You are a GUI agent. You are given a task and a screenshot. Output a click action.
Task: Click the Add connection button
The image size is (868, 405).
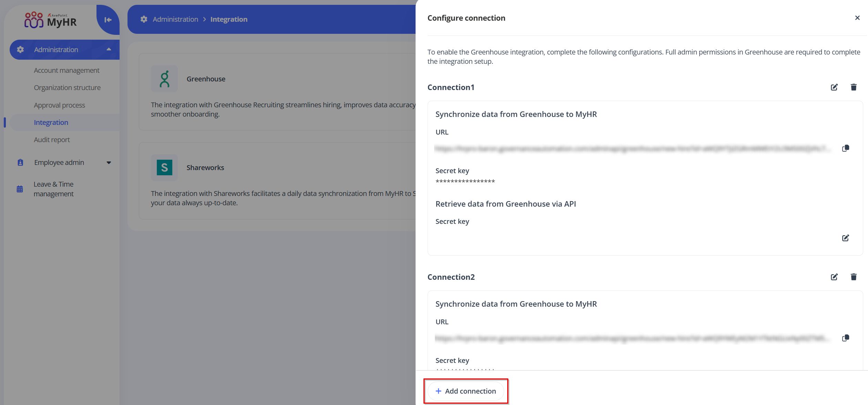coord(466,391)
